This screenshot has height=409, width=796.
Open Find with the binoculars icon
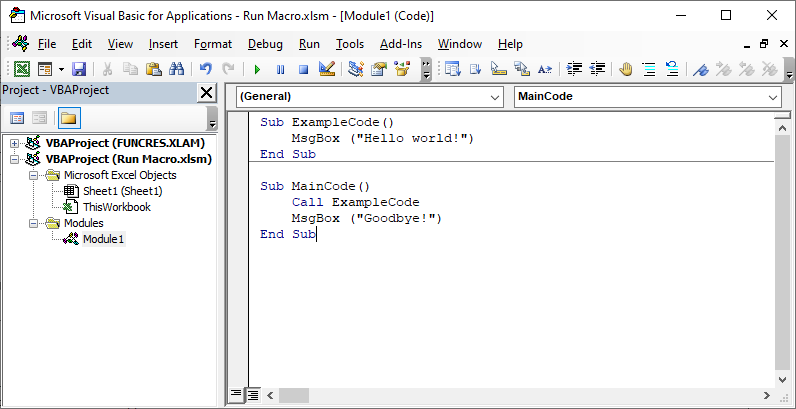click(x=177, y=69)
